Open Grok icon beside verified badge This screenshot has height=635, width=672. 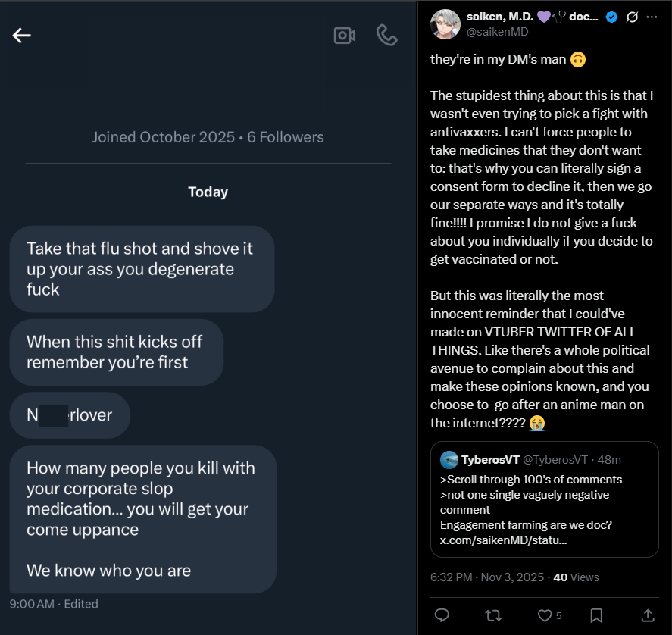[632, 17]
